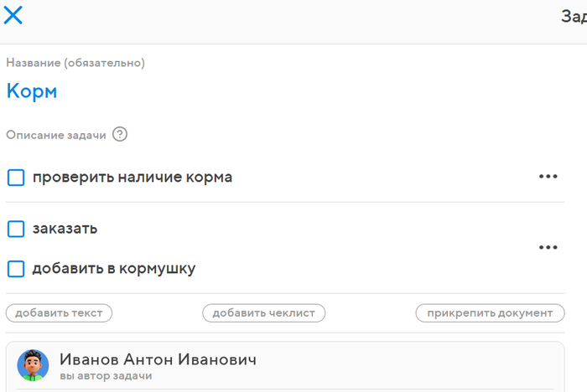The height and width of the screenshot is (392, 587).
Task: Open three-dot menu beside the заказать checklist
Action: (x=548, y=248)
